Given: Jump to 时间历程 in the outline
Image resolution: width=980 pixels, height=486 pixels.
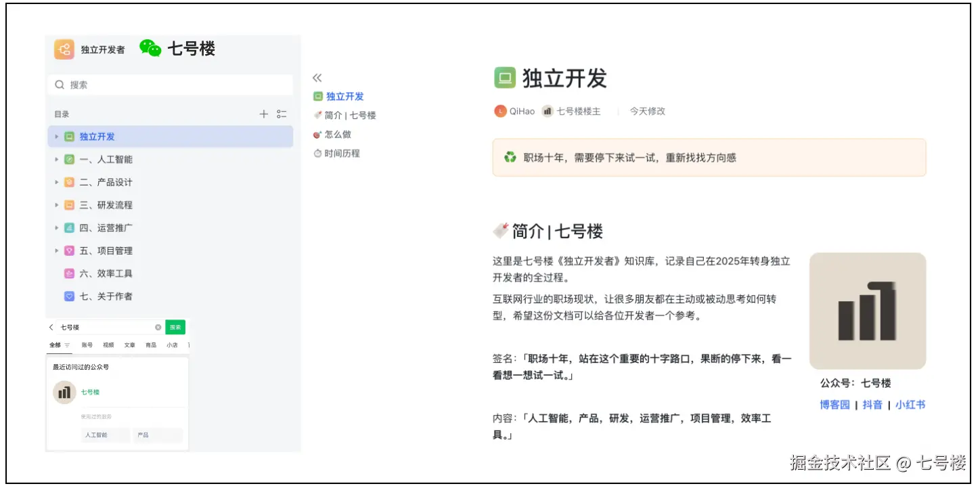Looking at the screenshot, I should tap(342, 154).
